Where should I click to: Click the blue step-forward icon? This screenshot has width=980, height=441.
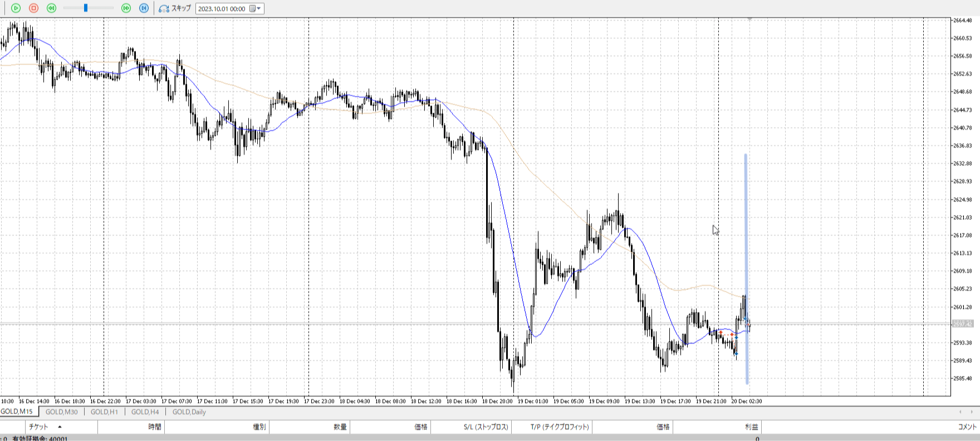144,8
